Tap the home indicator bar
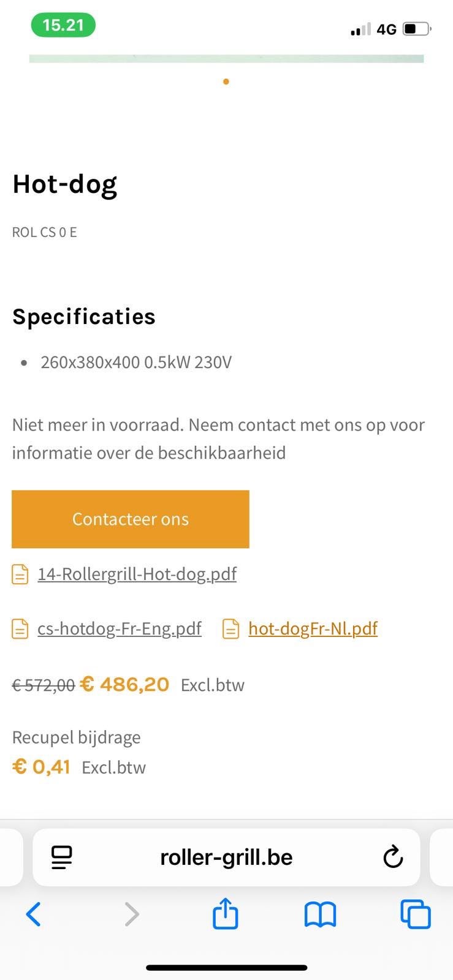The image size is (453, 980). pos(226,968)
